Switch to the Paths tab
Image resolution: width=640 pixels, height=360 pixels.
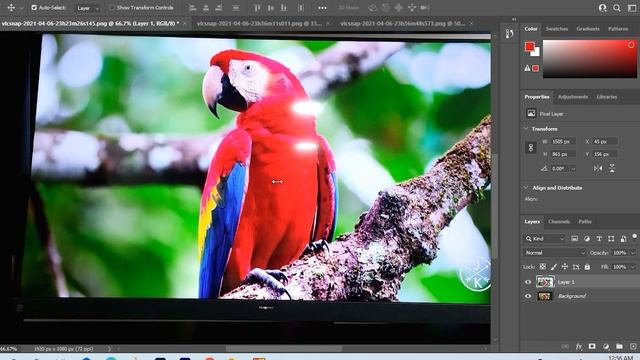pyautogui.click(x=584, y=222)
